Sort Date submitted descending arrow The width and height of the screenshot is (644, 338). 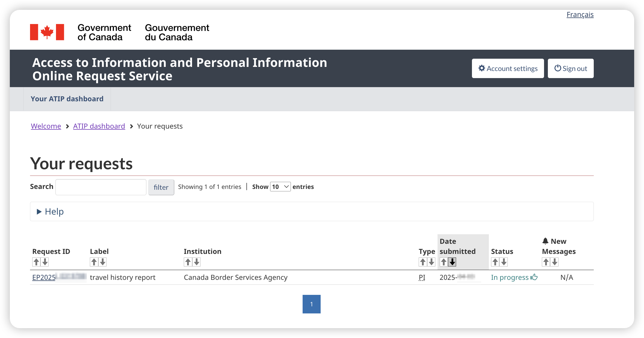tap(452, 262)
